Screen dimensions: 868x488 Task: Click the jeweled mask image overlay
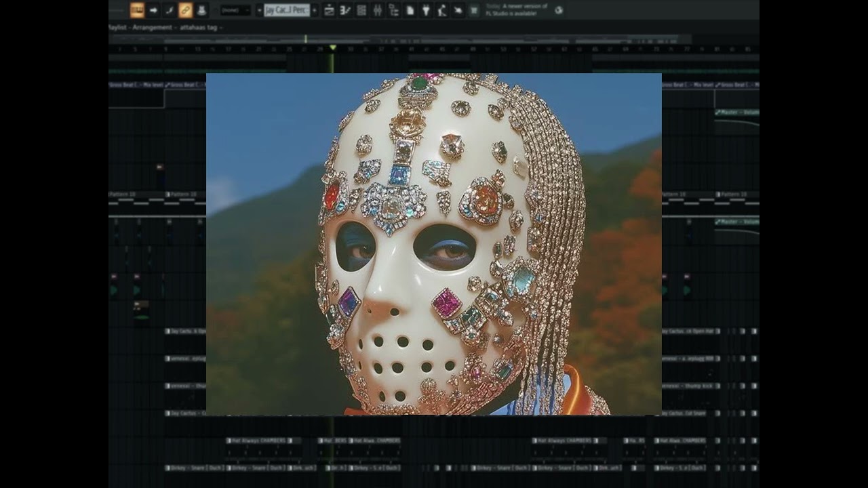[x=434, y=244]
